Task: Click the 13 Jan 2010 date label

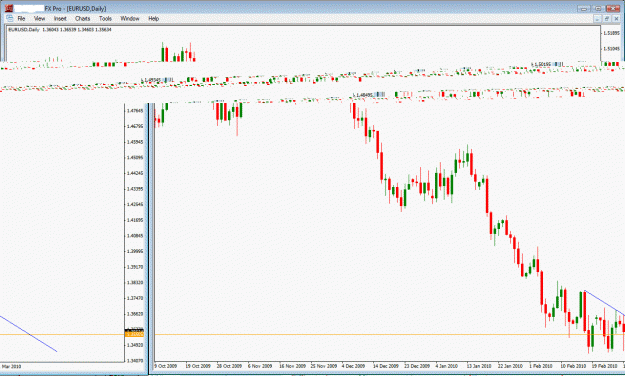Action: pos(479,366)
